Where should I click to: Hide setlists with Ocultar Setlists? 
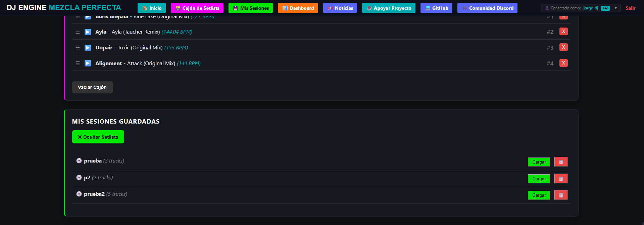click(x=98, y=137)
